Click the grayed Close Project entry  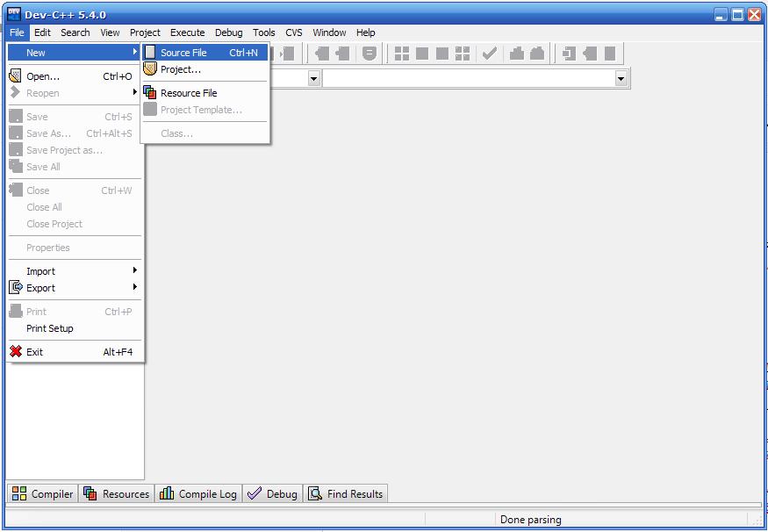click(x=75, y=224)
